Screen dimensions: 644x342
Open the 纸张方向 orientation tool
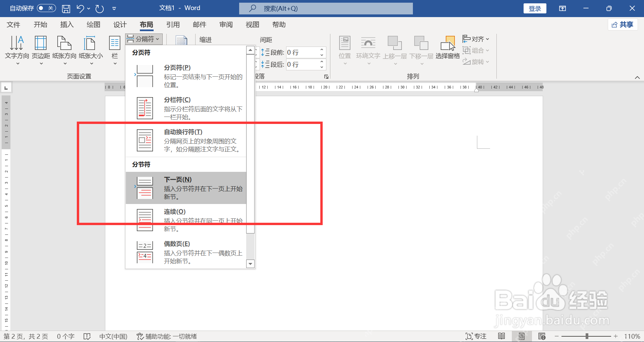pyautogui.click(x=64, y=50)
